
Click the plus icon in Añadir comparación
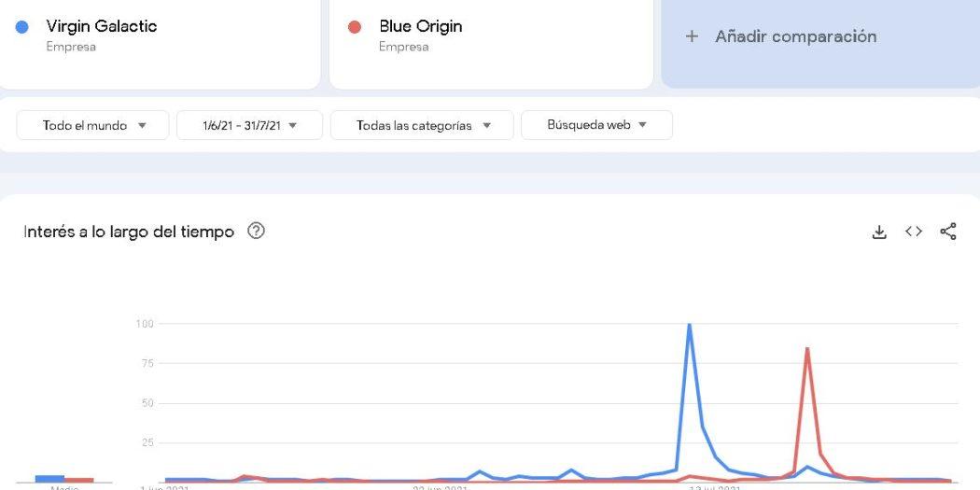[x=692, y=36]
